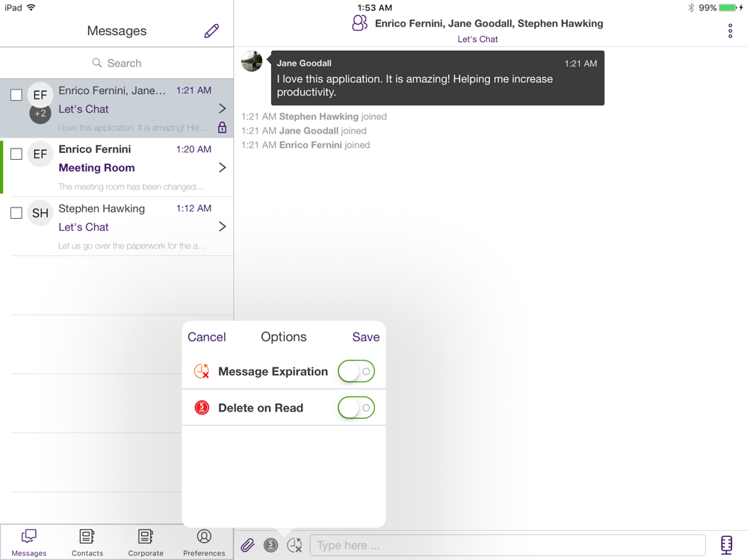Tap the Stephen Hawking joined entry
The width and height of the screenshot is (747, 560).
(314, 116)
